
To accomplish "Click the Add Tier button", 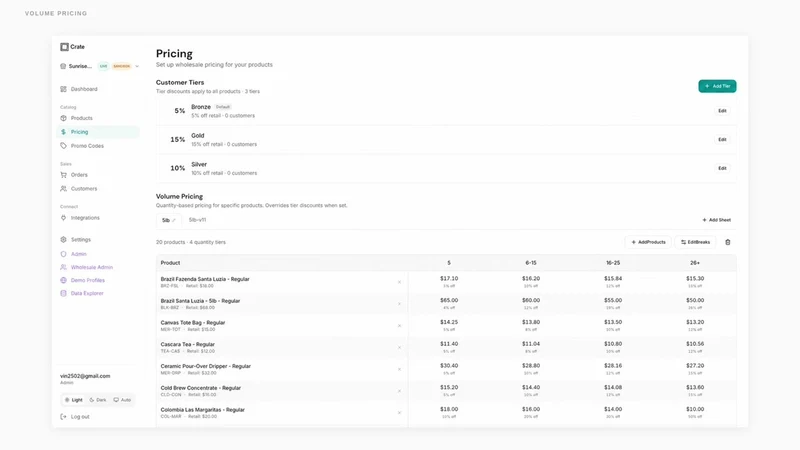I will [x=717, y=86].
